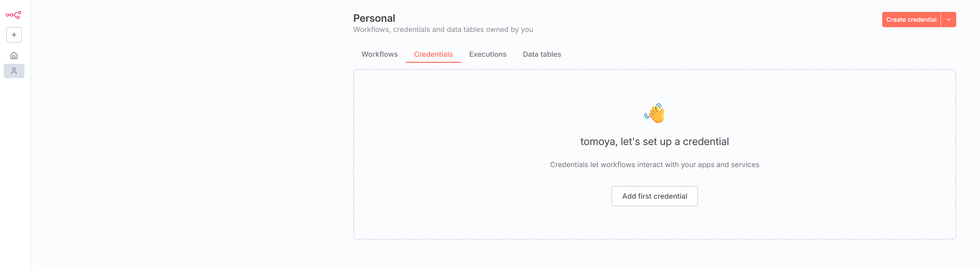Click Add first credential button

click(654, 196)
